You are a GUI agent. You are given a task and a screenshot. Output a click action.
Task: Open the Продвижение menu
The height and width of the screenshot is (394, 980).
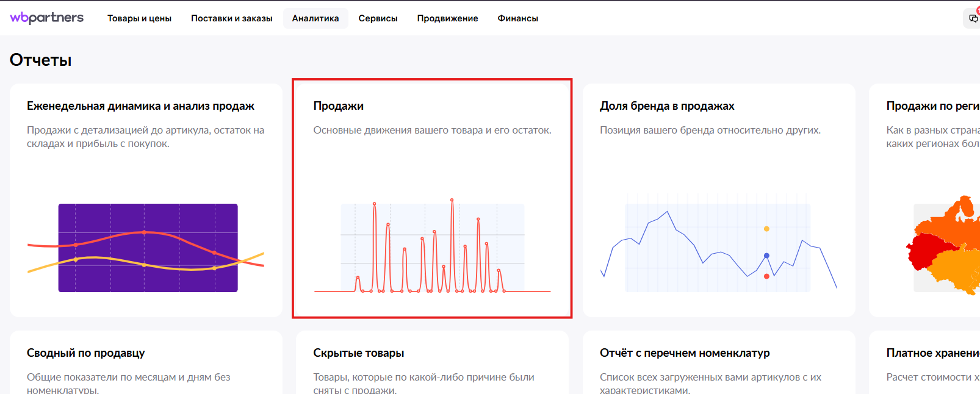coord(447,18)
